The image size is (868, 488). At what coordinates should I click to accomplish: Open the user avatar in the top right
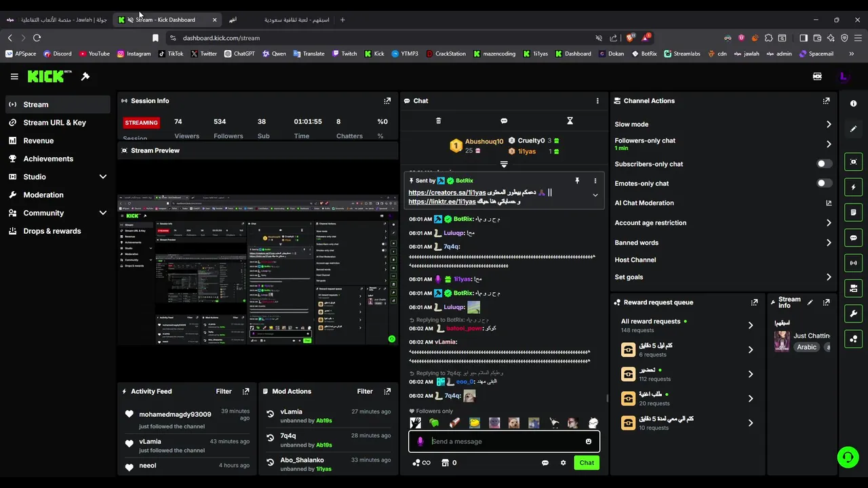point(844,77)
